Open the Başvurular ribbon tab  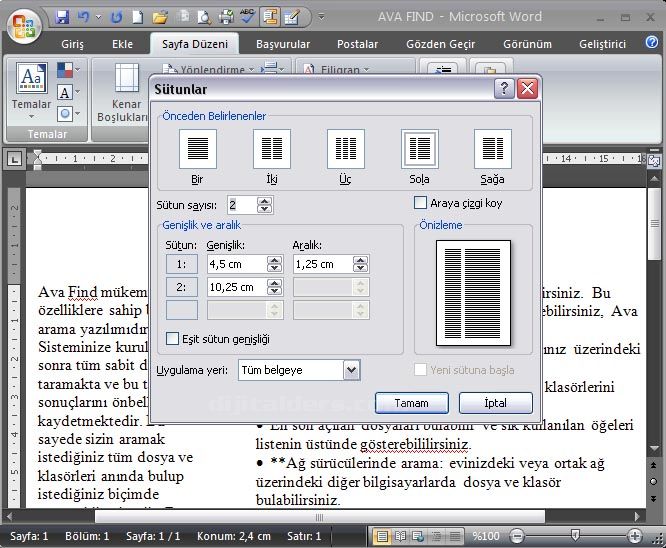coord(283,44)
